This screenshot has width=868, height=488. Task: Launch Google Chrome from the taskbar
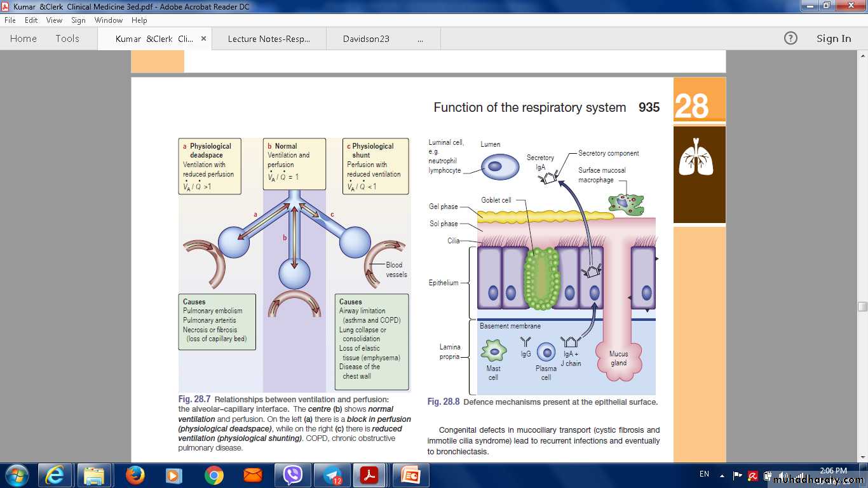[x=214, y=475]
